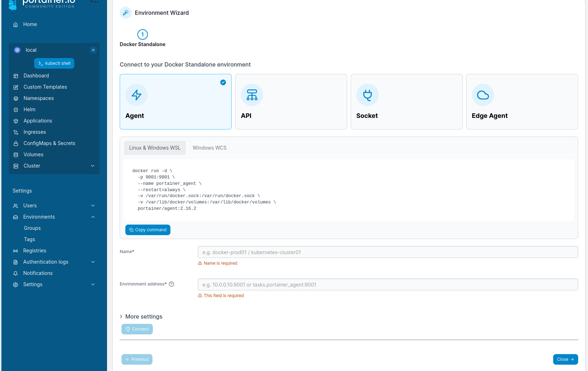Click the Notifications bell icon
The image size is (588, 371).
pyautogui.click(x=15, y=273)
